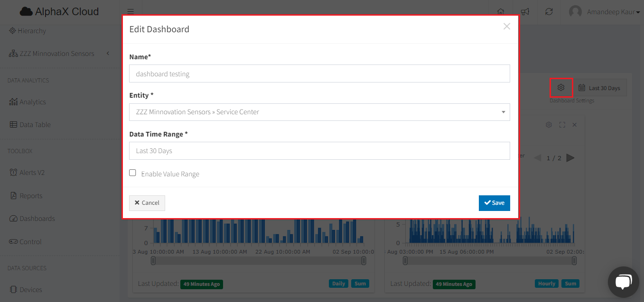Image resolution: width=644 pixels, height=302 pixels.
Task: Collapse the ZZZ Minnovation Sensors tree
Action: coord(108,54)
